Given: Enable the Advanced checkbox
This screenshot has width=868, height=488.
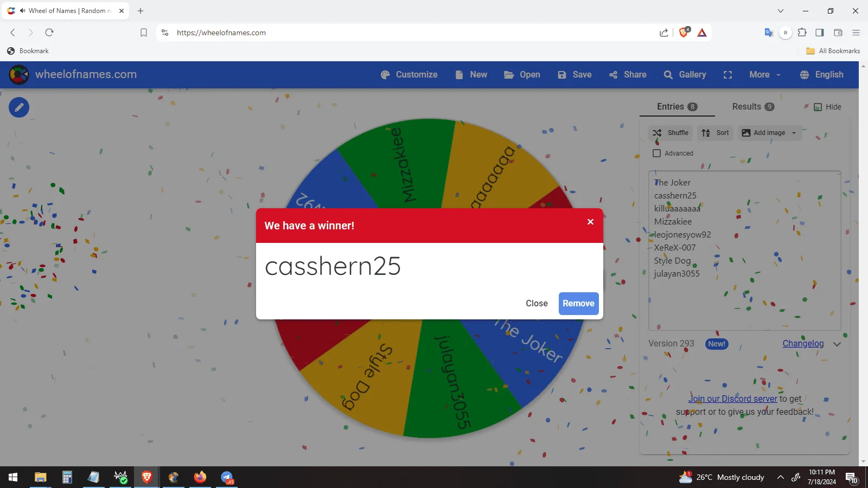Looking at the screenshot, I should click(657, 153).
